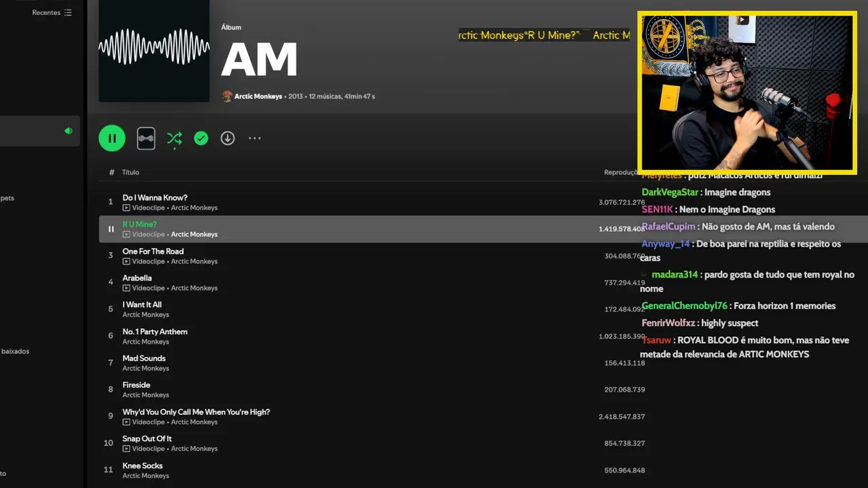
Task: Open Arctic Monkeys link under R U Mine?
Action: 194,235
